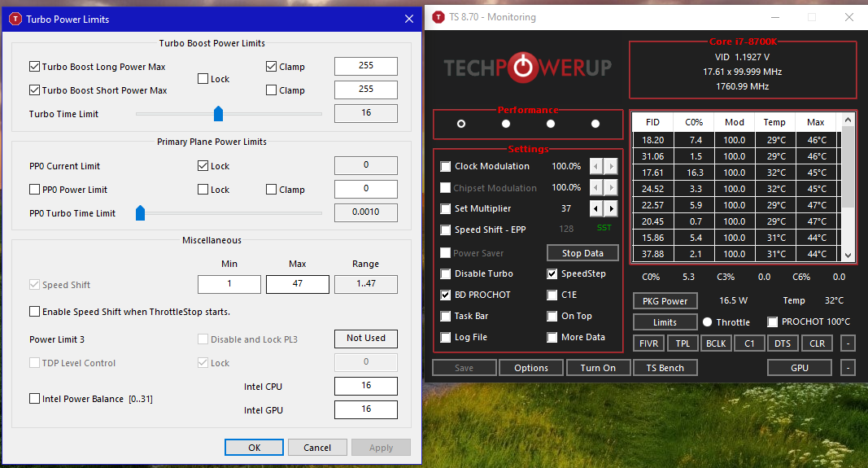Click the DTS button
The height and width of the screenshot is (468, 868).
(x=783, y=344)
